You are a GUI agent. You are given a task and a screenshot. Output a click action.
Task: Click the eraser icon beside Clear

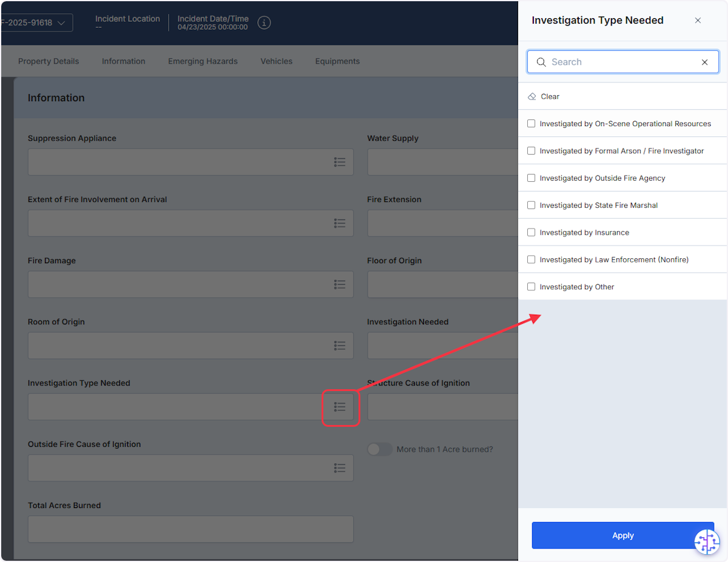(532, 96)
